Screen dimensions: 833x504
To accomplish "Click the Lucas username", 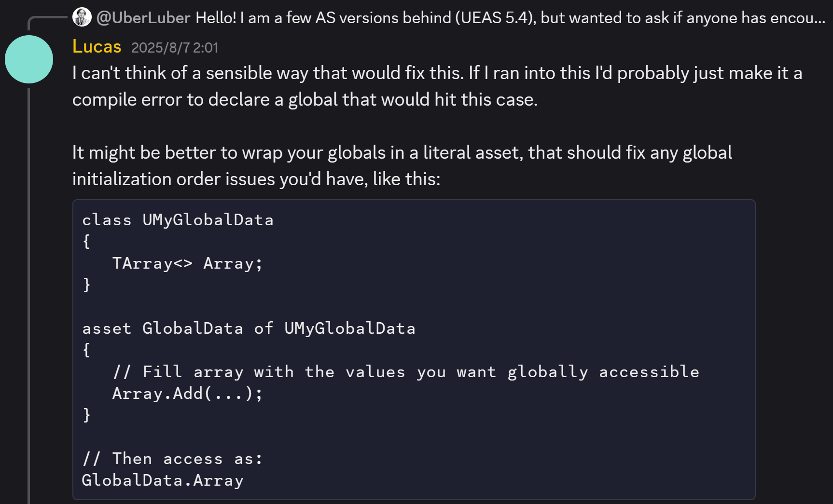I will click(97, 47).
